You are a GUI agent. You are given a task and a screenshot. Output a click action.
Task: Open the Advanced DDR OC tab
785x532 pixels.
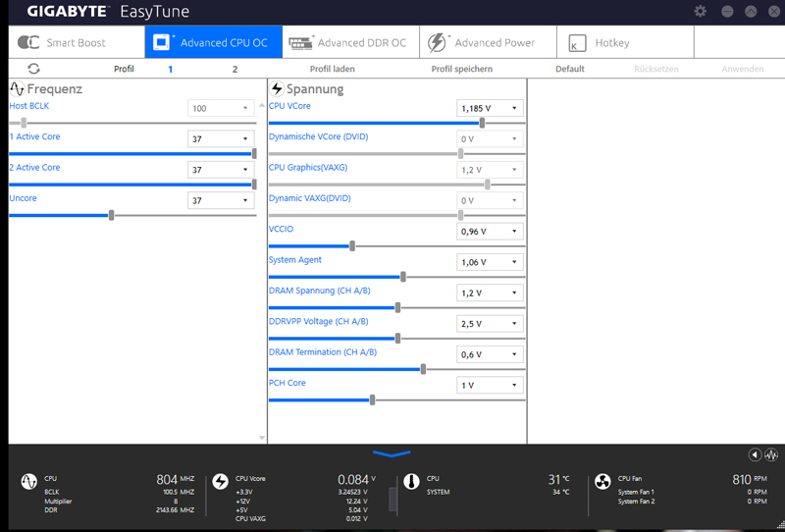(351, 42)
